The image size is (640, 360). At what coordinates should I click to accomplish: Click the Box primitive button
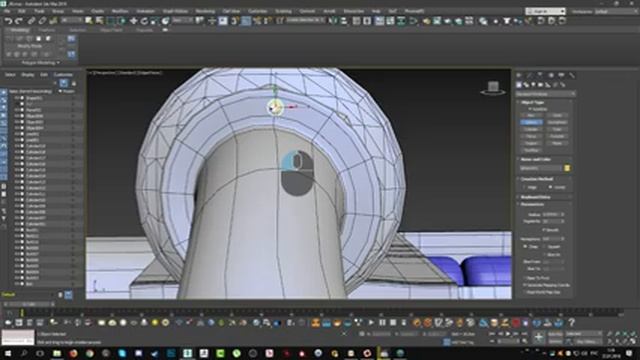click(x=531, y=116)
